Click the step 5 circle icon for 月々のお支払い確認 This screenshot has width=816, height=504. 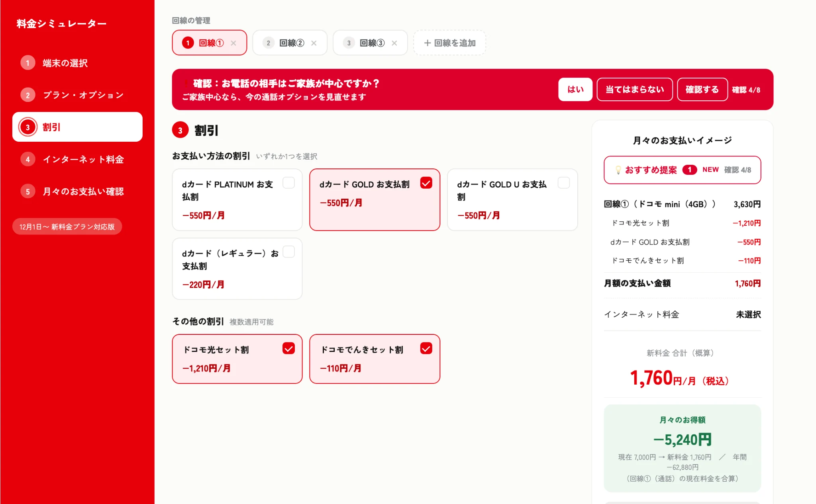(x=28, y=191)
